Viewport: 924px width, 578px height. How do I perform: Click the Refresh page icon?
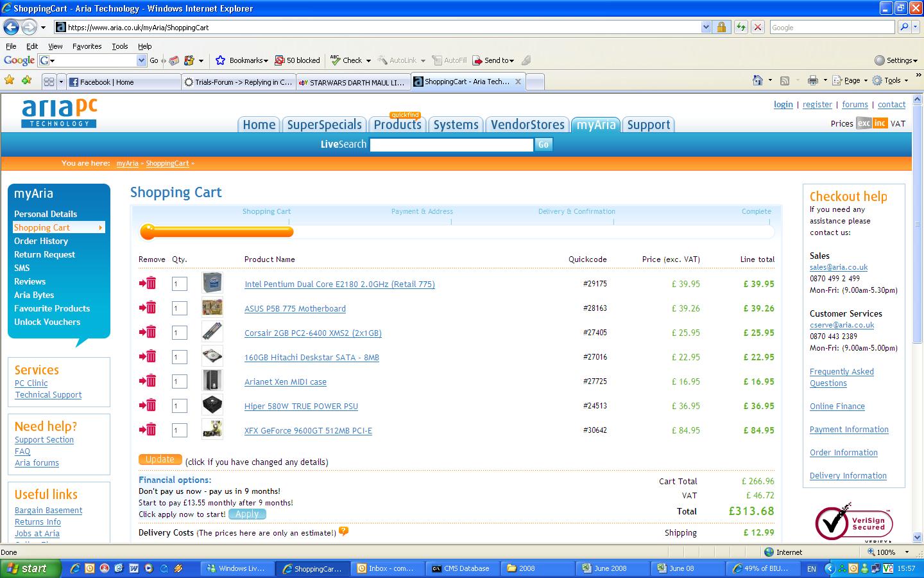point(740,27)
